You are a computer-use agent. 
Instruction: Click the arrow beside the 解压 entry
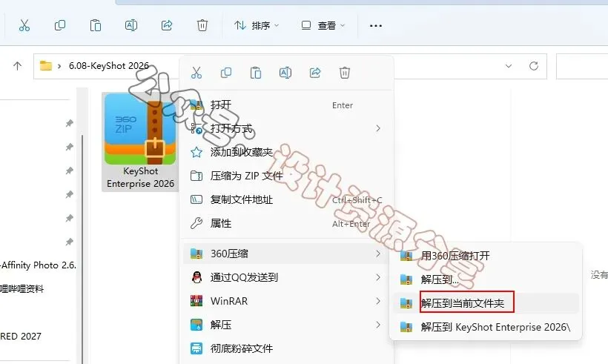point(378,325)
